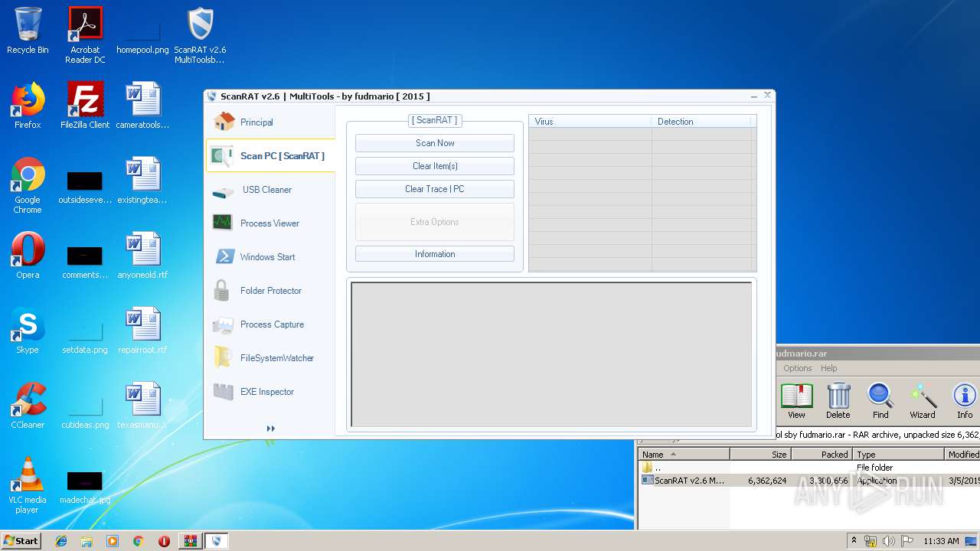Click the volume tray icon
980x551 pixels.
tap(889, 541)
